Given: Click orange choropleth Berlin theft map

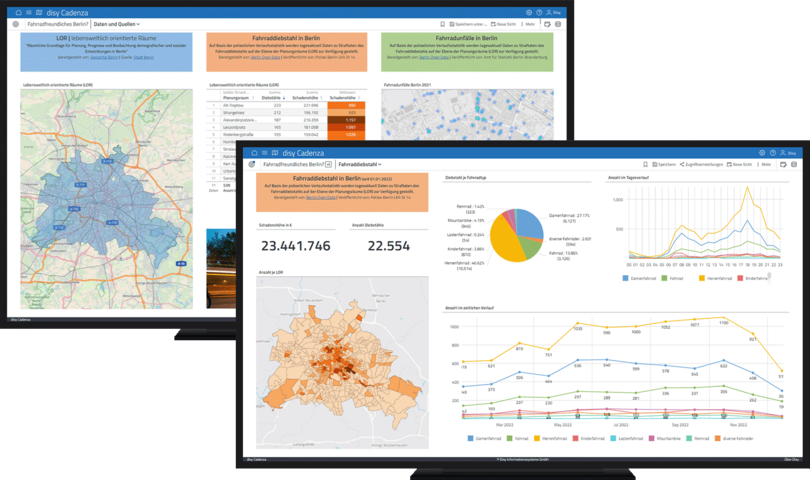Looking at the screenshot, I should tap(342, 362).
